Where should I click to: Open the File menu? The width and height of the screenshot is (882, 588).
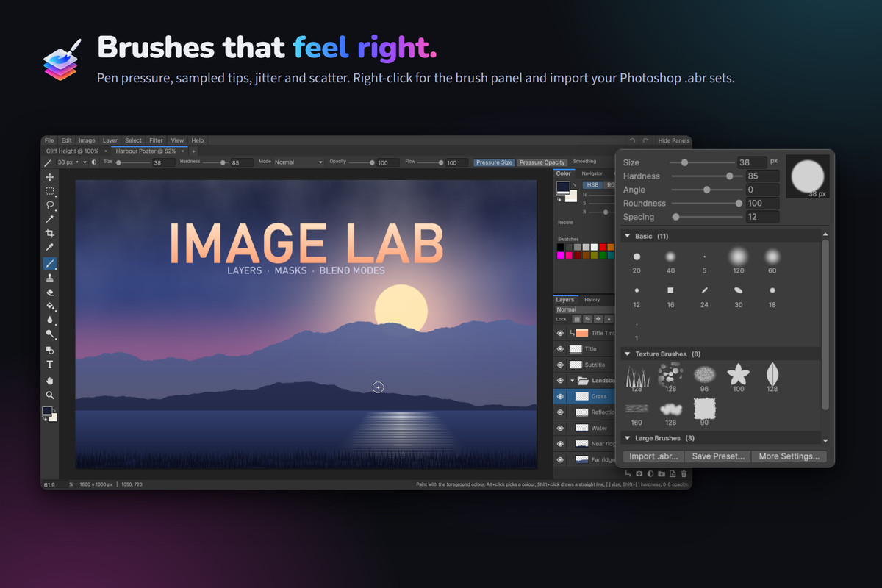[x=49, y=140]
